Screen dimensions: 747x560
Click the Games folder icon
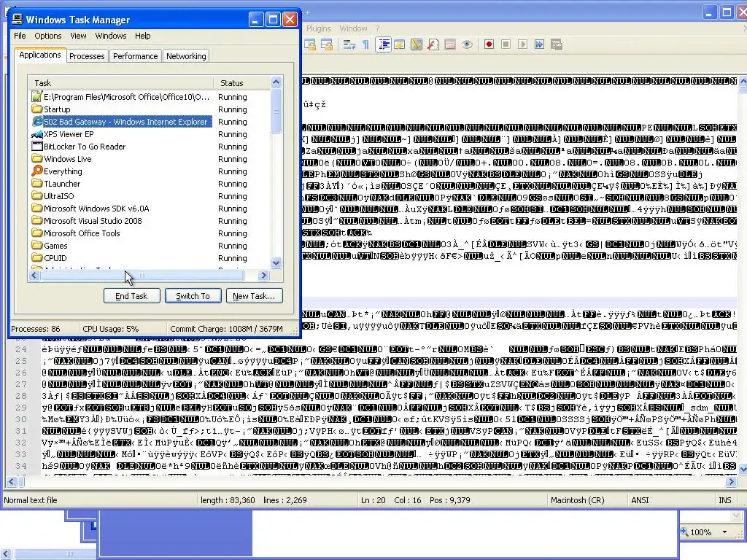[x=36, y=245]
